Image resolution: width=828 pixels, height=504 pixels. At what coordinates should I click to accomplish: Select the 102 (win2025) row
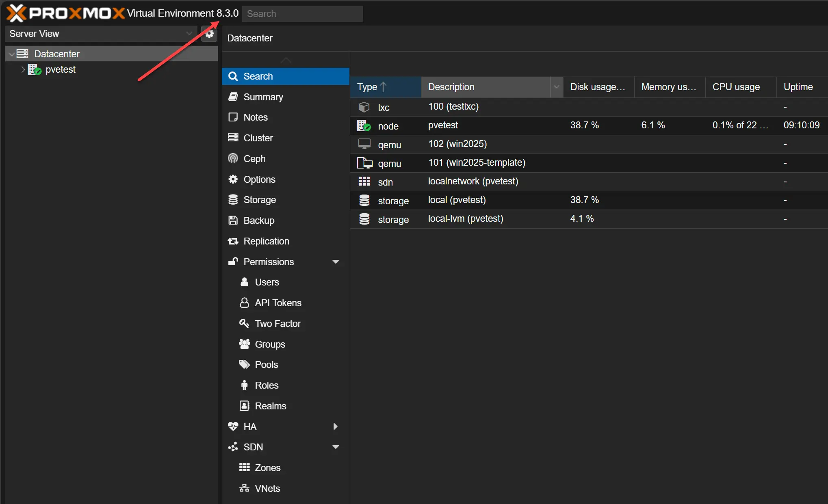[457, 144]
